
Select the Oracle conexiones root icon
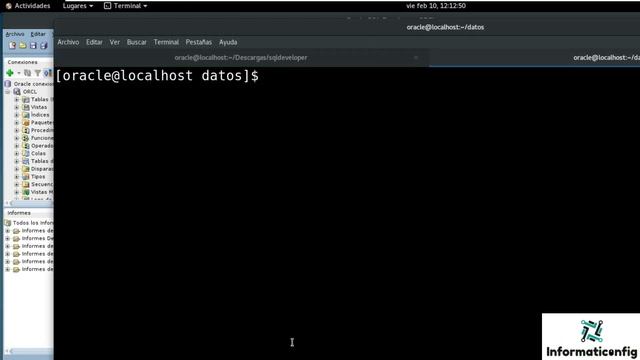pos(8,84)
